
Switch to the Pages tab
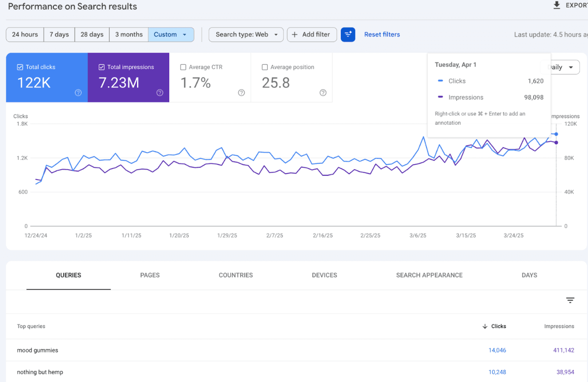(x=150, y=275)
